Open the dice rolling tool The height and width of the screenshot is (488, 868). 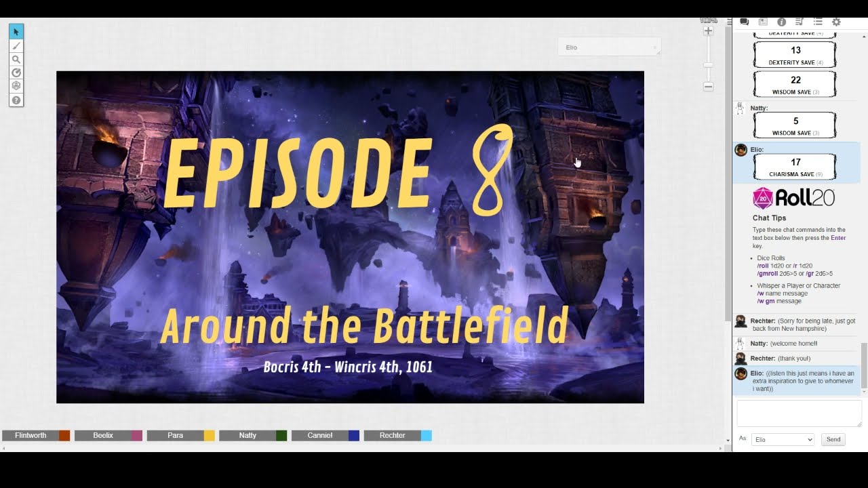(x=16, y=86)
